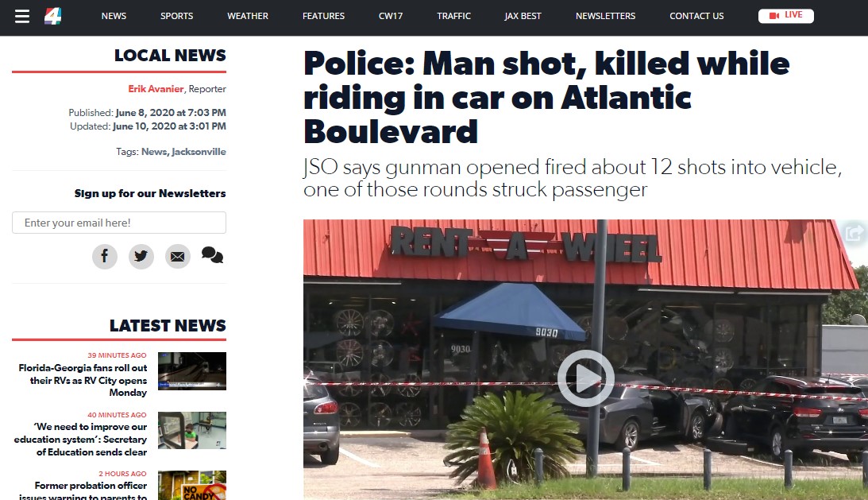Open reporter Erik Avanier's profile
The height and width of the screenshot is (500, 868).
pyautogui.click(x=156, y=89)
